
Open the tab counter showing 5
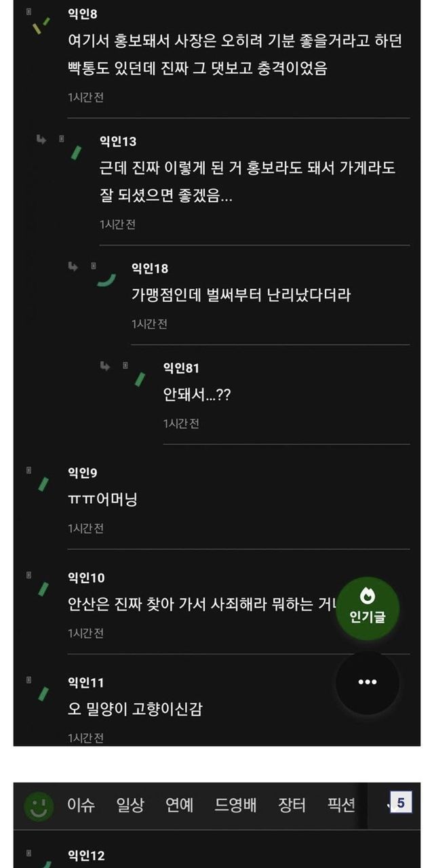[401, 804]
